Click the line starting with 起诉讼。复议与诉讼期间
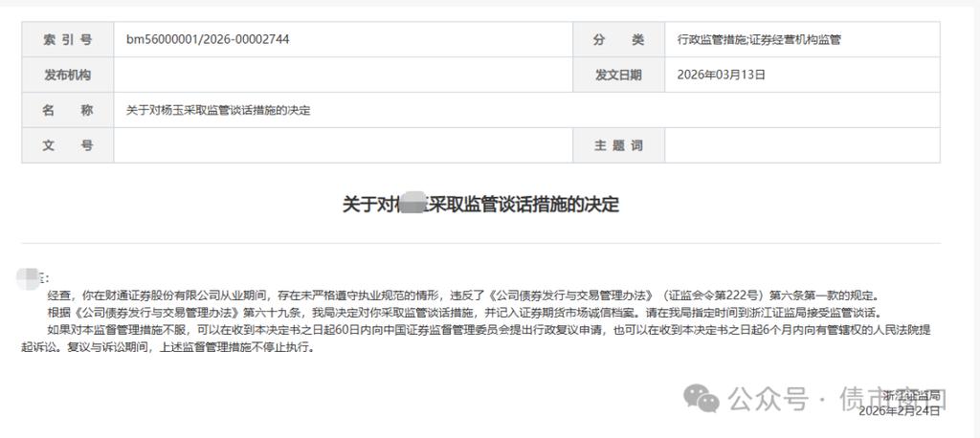 point(167,347)
